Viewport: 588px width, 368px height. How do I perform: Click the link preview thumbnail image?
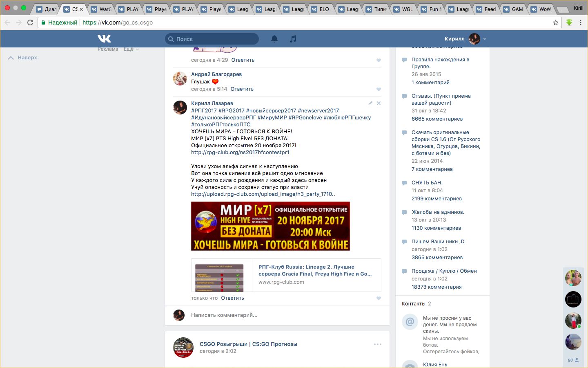click(219, 278)
